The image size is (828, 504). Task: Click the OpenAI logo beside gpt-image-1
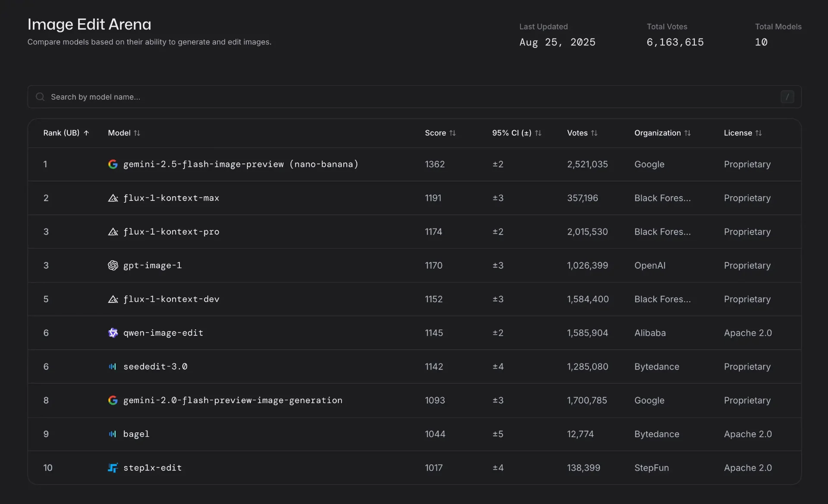tap(113, 265)
